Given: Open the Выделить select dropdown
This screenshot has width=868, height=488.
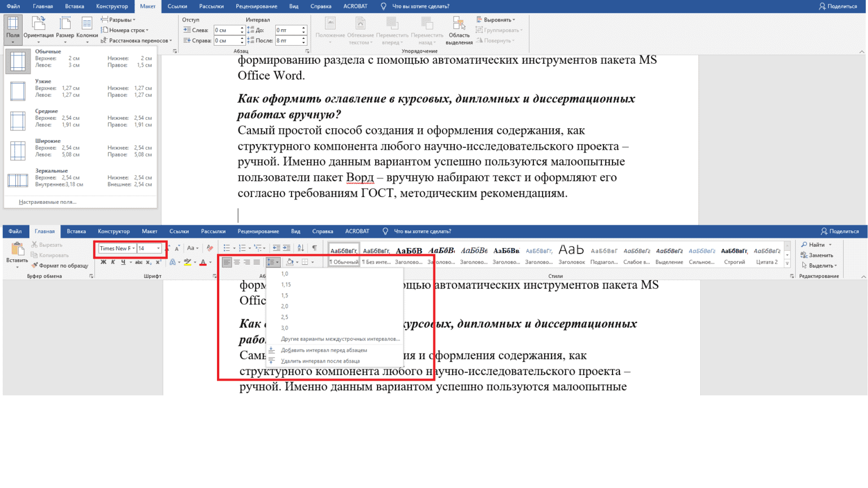Looking at the screenshot, I should 819,265.
